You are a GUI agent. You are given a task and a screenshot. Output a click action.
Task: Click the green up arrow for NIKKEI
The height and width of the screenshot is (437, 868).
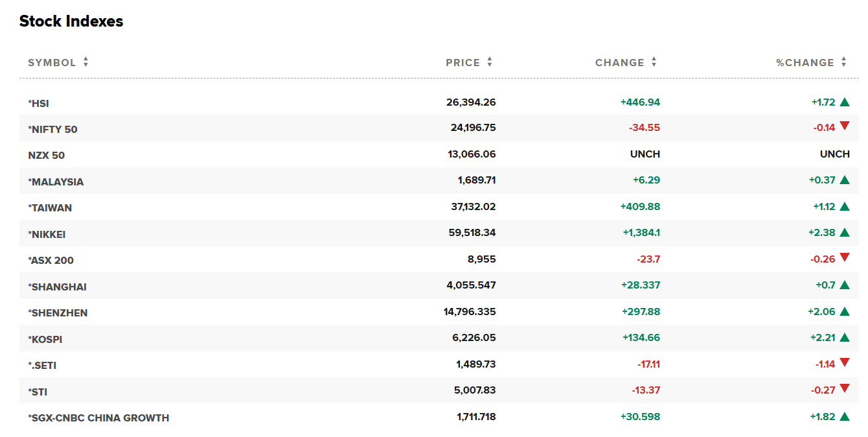844,233
